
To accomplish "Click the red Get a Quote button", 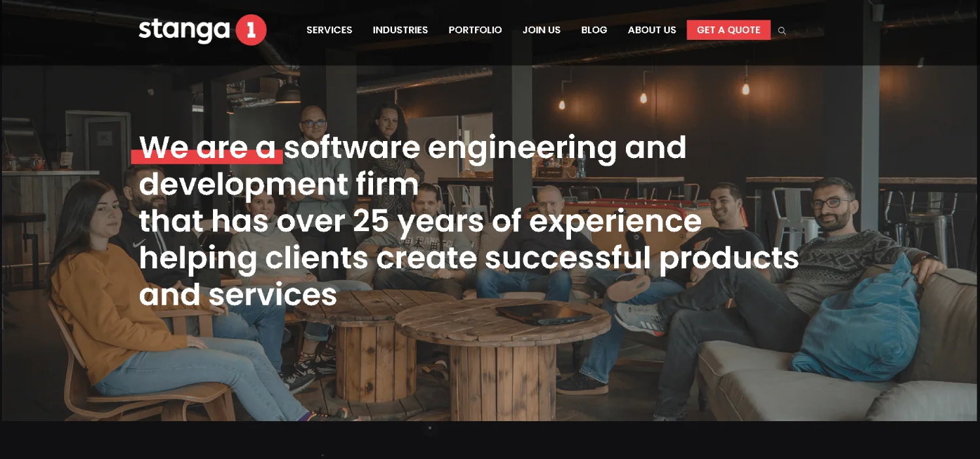I will coord(728,30).
